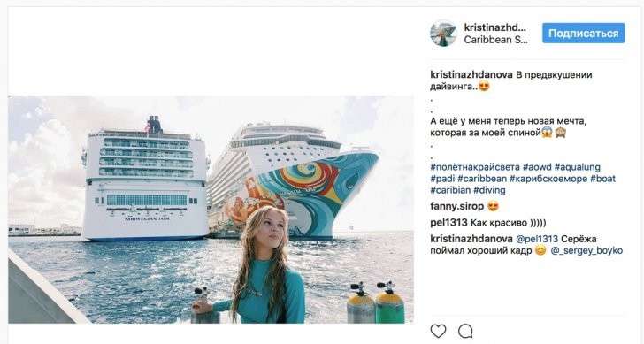
Task: Open the kristinazhdanova profile avatar
Action: pos(443,34)
